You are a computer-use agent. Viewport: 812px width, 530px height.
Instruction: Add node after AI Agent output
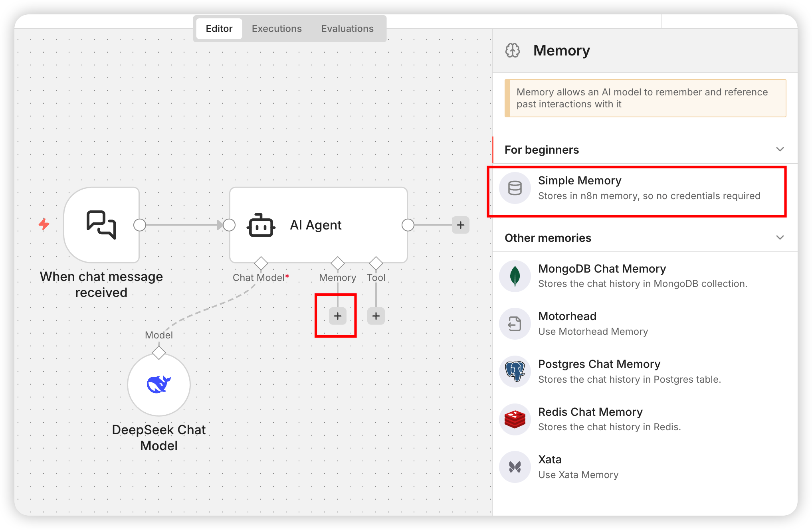(460, 225)
